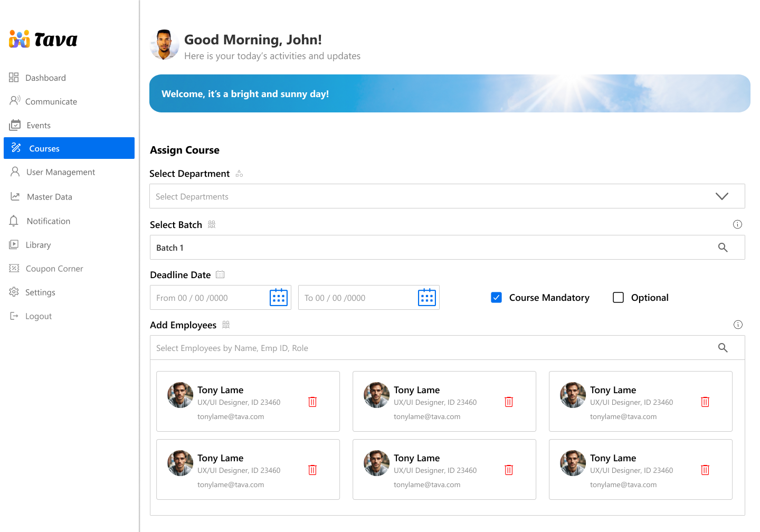Enable the Optional checkbox
Image resolution: width=760 pixels, height=532 pixels.
pyautogui.click(x=618, y=298)
